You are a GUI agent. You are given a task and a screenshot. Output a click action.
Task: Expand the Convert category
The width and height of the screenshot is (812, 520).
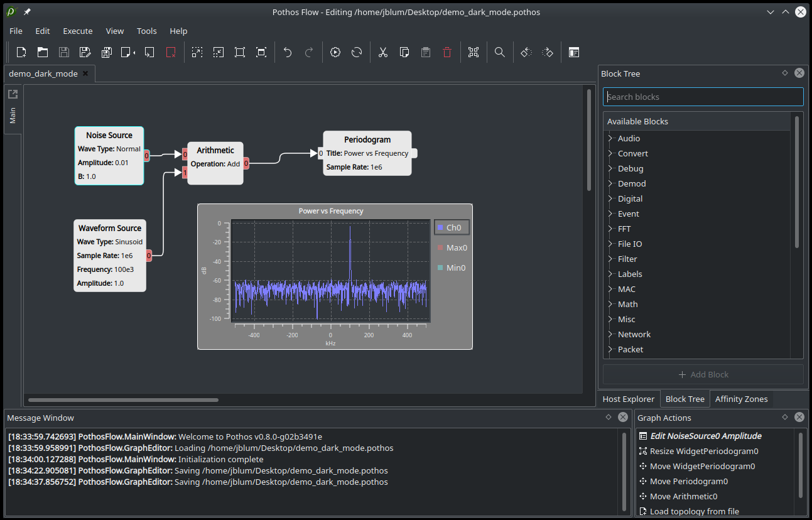point(610,153)
